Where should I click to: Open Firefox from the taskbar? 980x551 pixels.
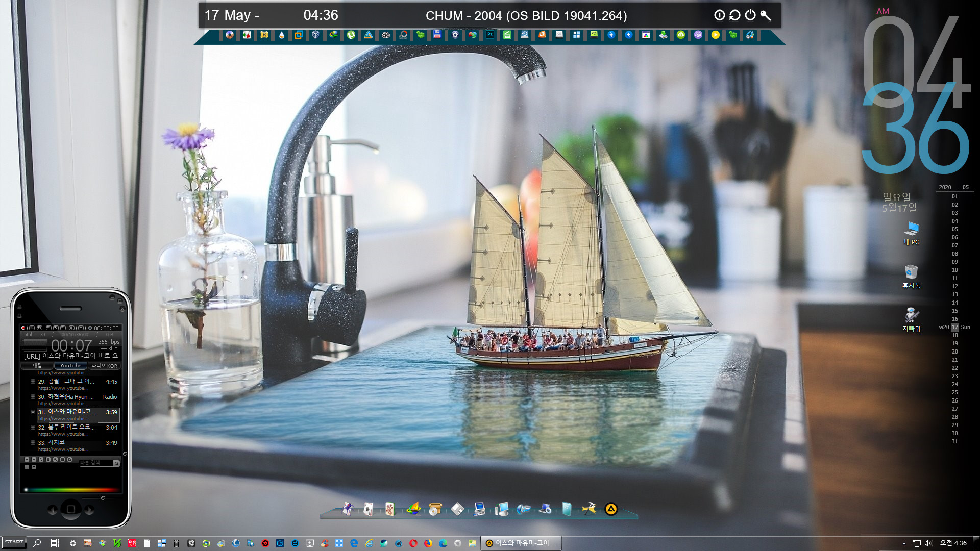tap(428, 543)
